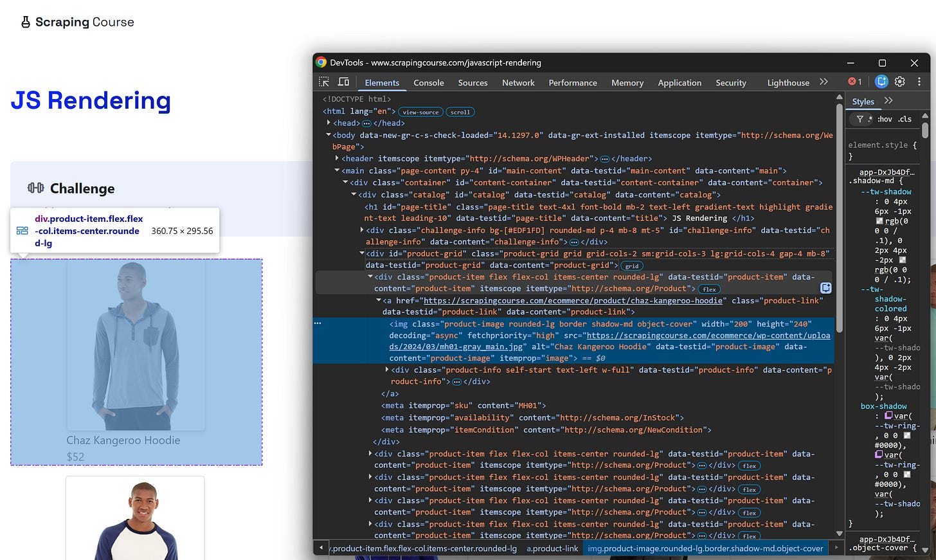936x560 pixels.
Task: Click the Elements panel scrollbar down arrow
Action: [x=840, y=533]
